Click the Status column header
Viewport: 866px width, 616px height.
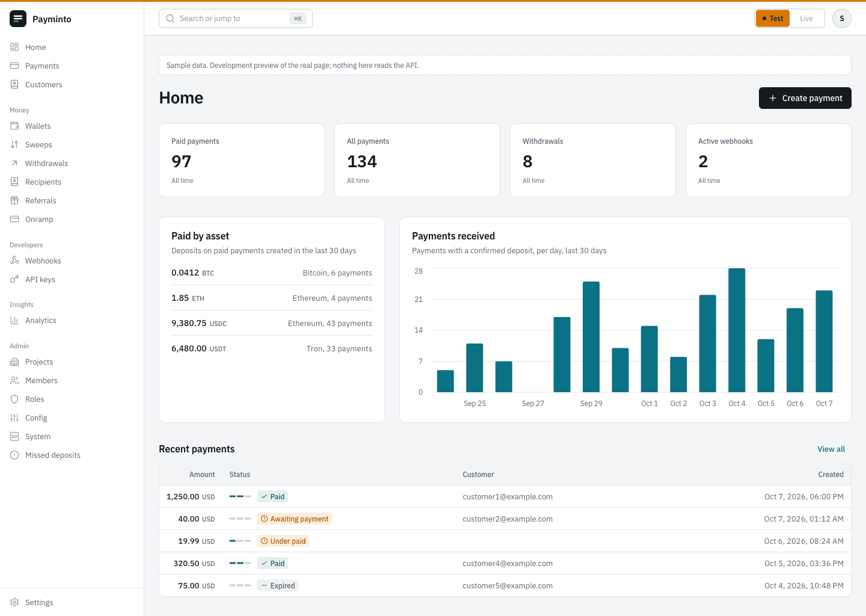point(239,474)
